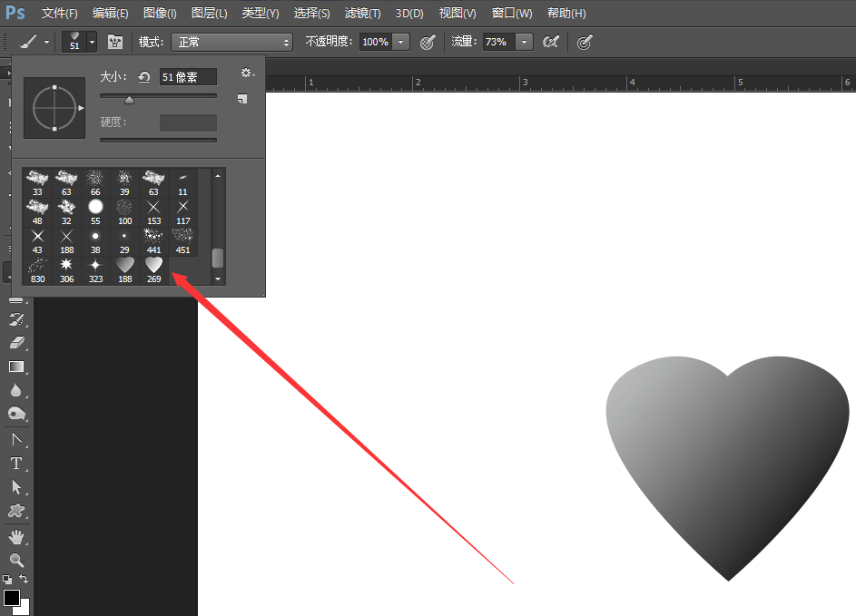Expand tool preset arrow next to brush icon
Viewport: 856px width, 616px height.
[x=47, y=42]
